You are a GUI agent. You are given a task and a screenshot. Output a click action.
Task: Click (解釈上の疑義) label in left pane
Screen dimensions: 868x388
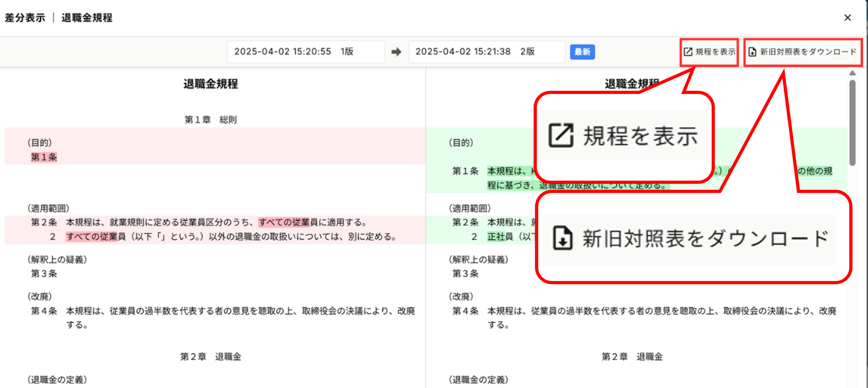click(57, 260)
